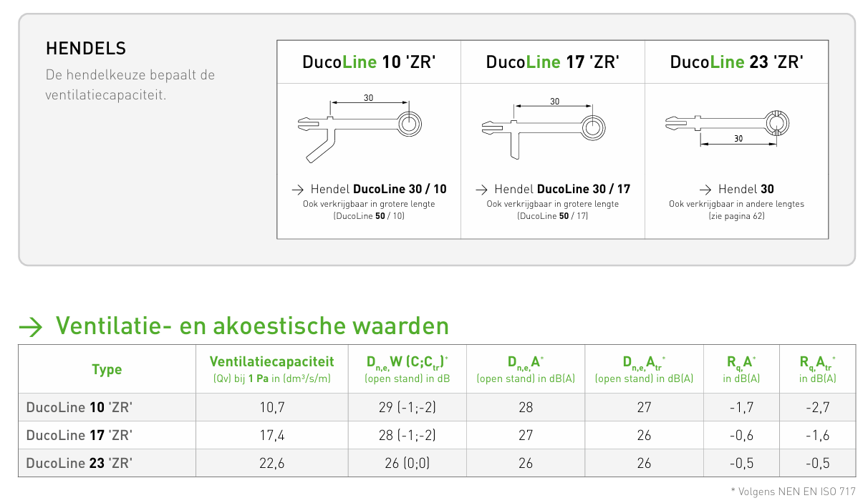Image resolution: width=868 pixels, height=503 pixels.
Task: Click arrow icon beside Hendel DucoLine 30 / 10
Action: [x=298, y=190]
